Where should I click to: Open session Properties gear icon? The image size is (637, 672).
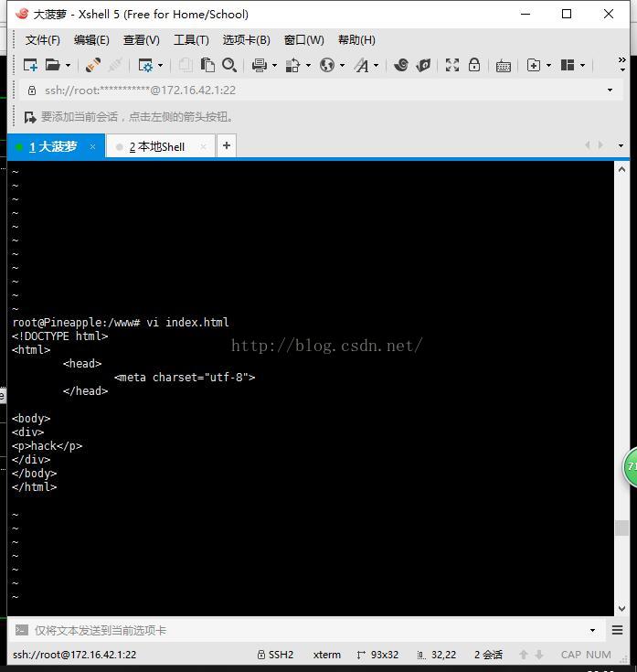coord(145,65)
